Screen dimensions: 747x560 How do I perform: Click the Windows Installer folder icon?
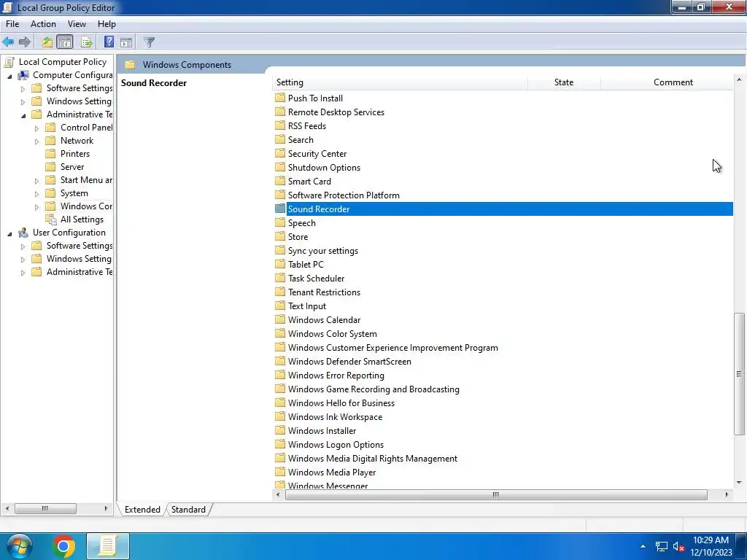tap(280, 430)
